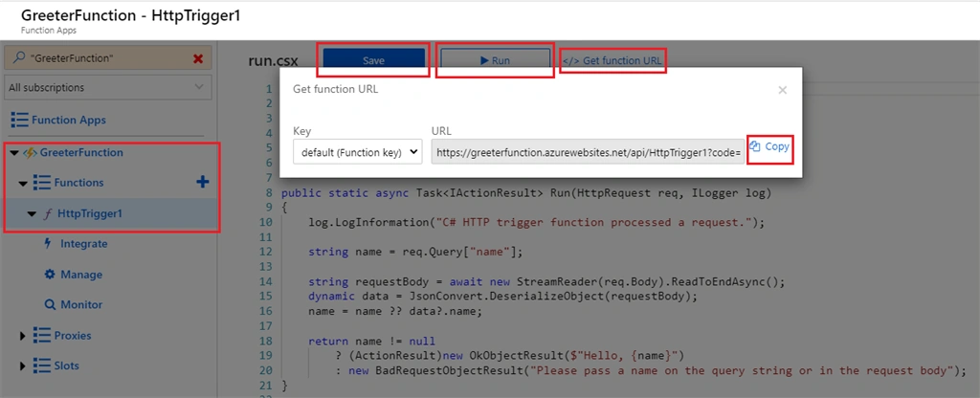Open the Get function URL link

coord(612,60)
